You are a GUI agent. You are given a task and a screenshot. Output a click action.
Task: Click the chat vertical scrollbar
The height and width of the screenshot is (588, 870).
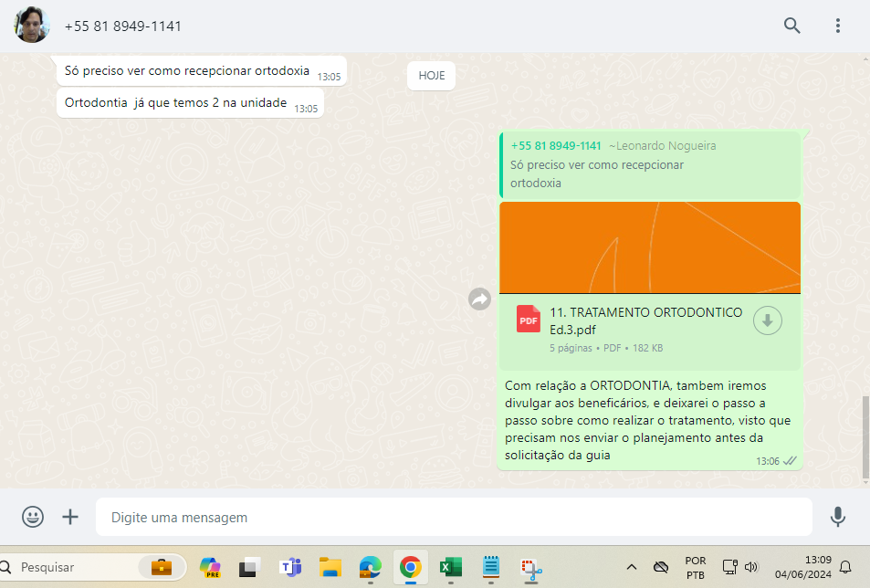[865, 438]
